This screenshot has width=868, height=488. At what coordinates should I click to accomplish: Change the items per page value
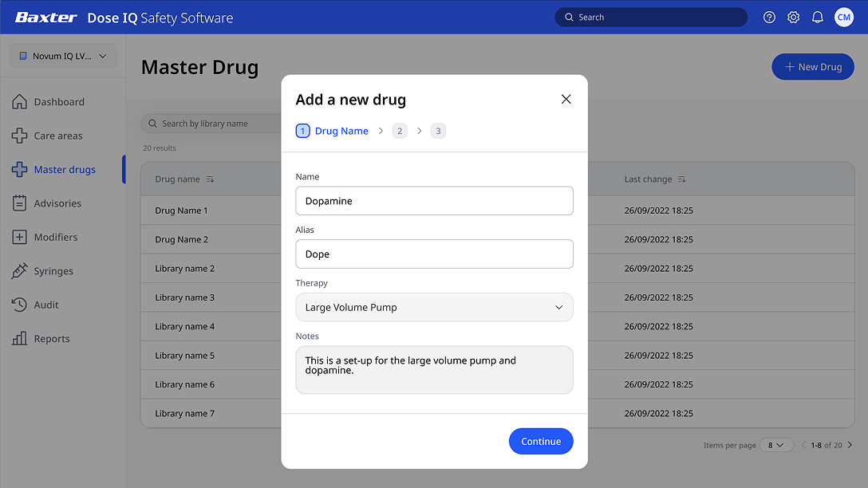click(x=776, y=445)
